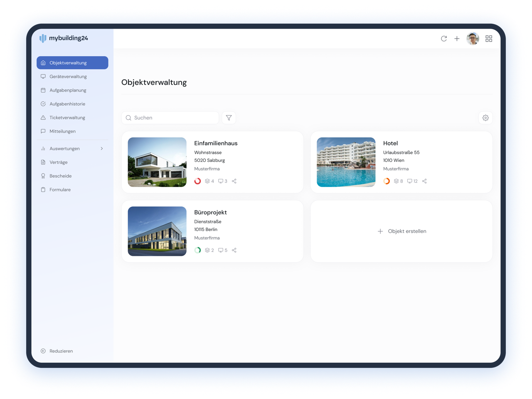Open the filter funnel icon
This screenshot has height=399, width=532.
pyautogui.click(x=229, y=118)
